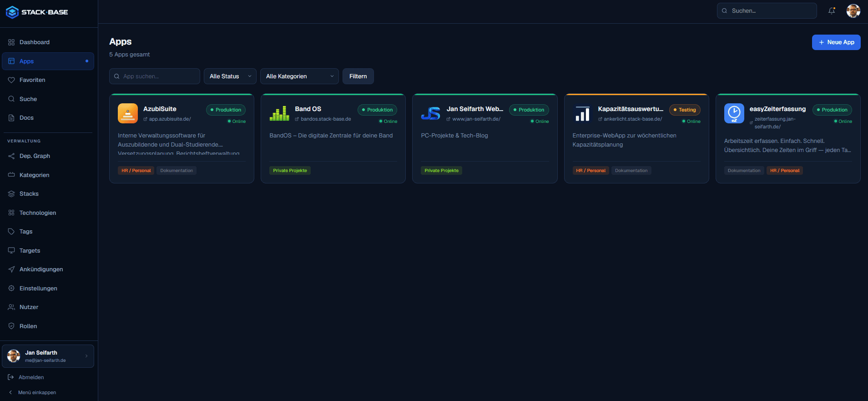Click the Neue App button
This screenshot has height=401, width=868.
836,42
